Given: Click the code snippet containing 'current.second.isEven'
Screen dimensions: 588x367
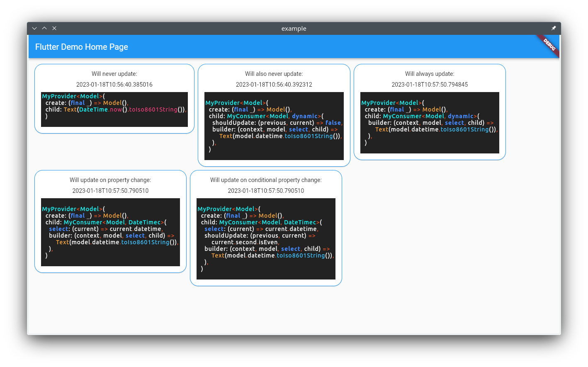Looking at the screenshot, I should pyautogui.click(x=266, y=239).
